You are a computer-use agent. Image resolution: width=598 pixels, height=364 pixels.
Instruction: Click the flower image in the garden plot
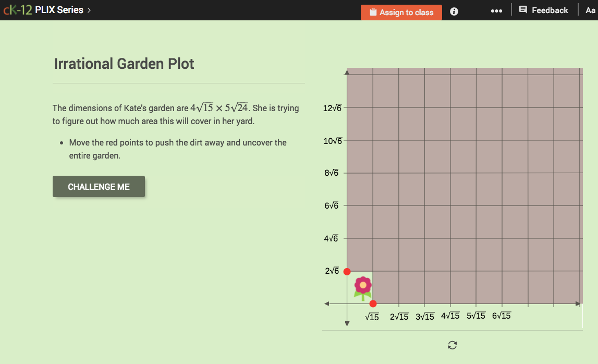tap(362, 286)
